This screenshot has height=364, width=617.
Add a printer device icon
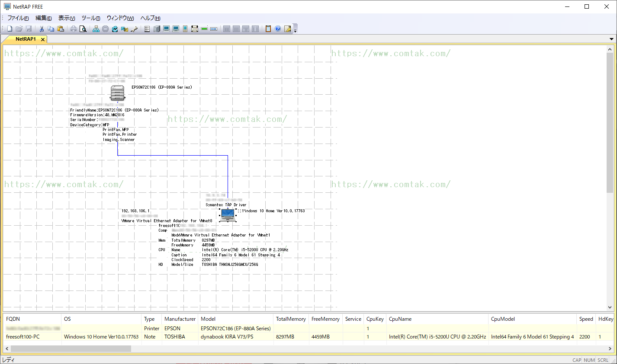click(x=195, y=29)
